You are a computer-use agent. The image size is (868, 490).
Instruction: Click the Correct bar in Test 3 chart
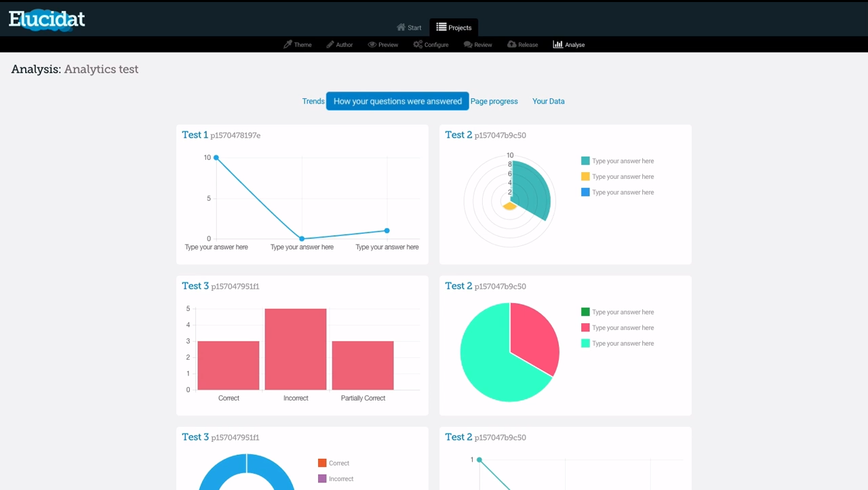click(x=229, y=365)
